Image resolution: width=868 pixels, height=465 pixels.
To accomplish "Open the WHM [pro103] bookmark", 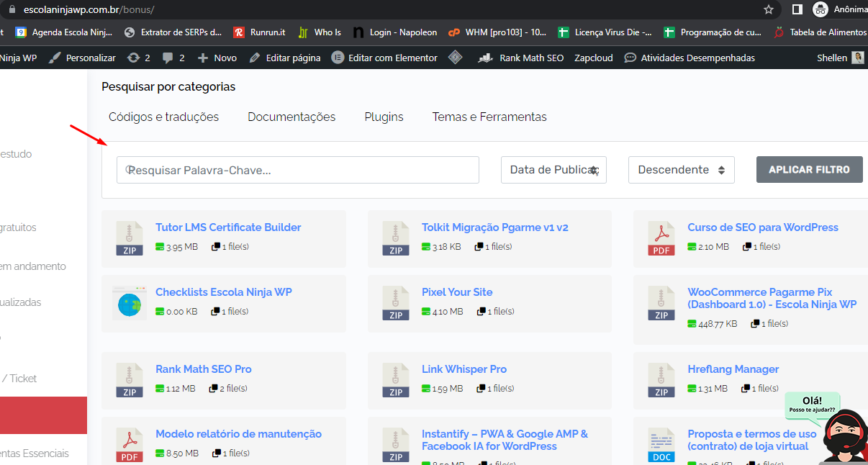I will tap(497, 32).
